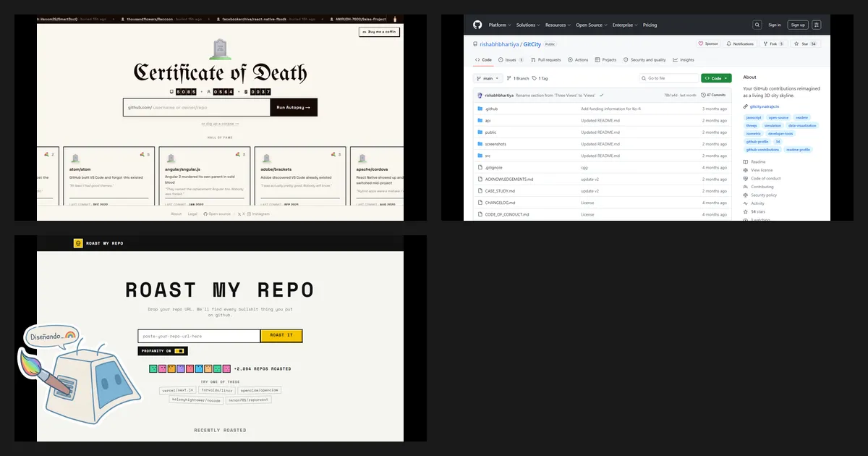Click the Run Autopsy button

tap(294, 107)
